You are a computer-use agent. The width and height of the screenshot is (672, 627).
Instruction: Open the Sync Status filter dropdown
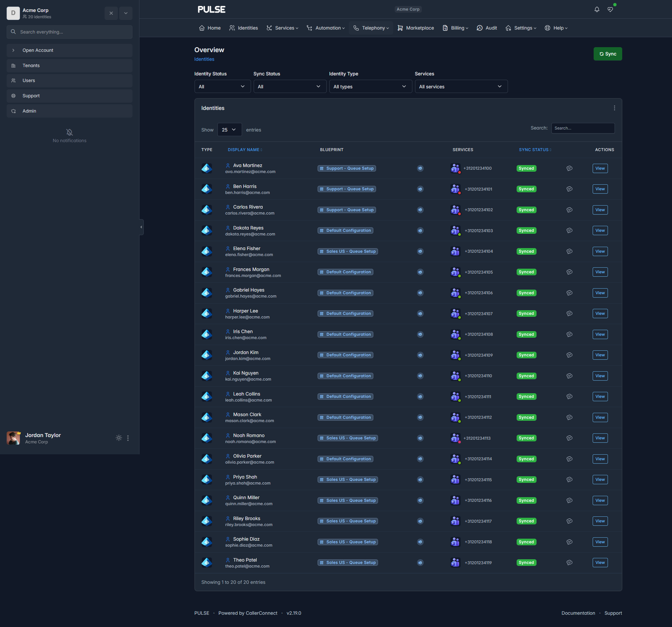(x=290, y=86)
